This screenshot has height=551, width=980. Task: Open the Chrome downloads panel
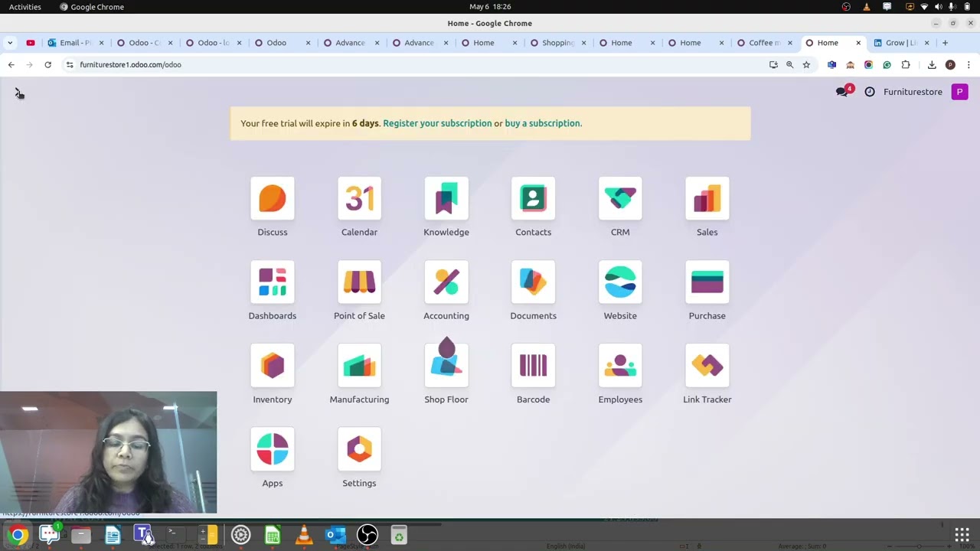(x=932, y=65)
